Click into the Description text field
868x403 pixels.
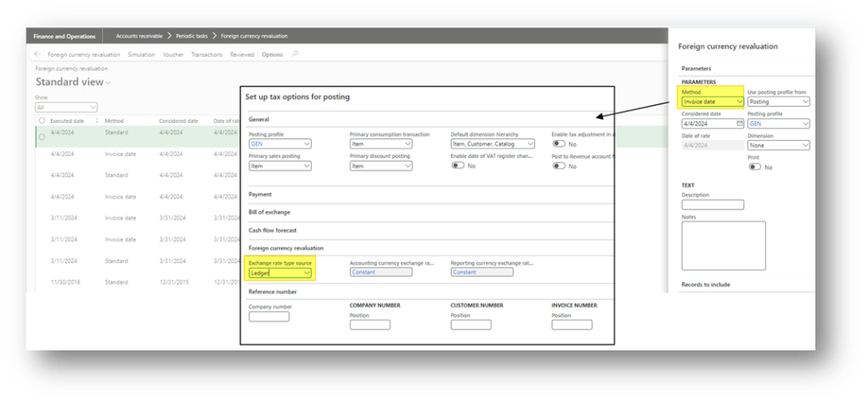(x=713, y=204)
